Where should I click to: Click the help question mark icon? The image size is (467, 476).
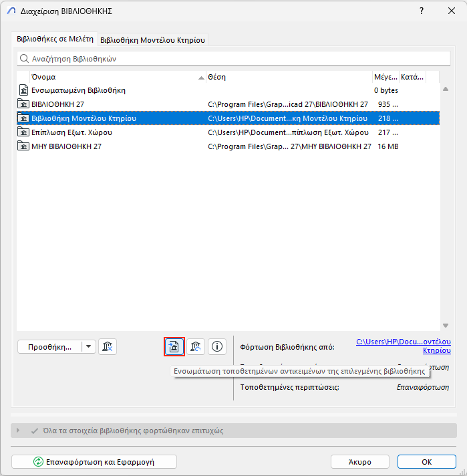(422, 11)
